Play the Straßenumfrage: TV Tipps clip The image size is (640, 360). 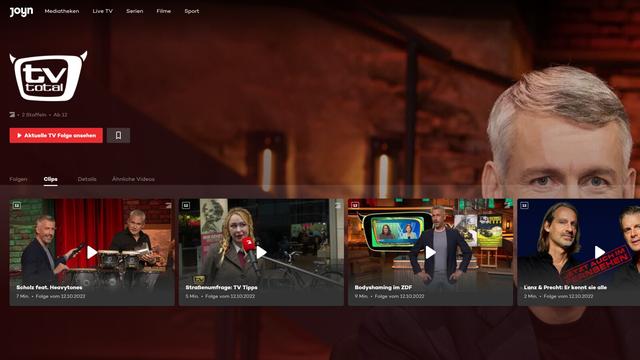[261, 253]
